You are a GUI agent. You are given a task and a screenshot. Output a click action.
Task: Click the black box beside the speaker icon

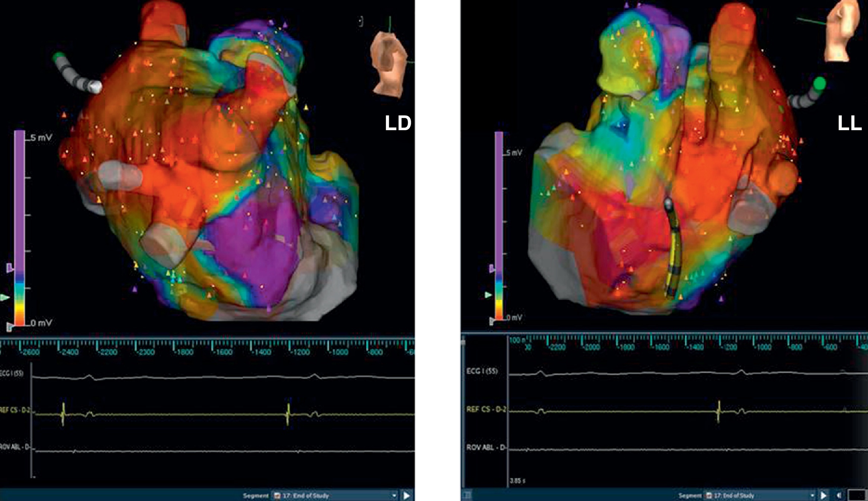[857, 495]
